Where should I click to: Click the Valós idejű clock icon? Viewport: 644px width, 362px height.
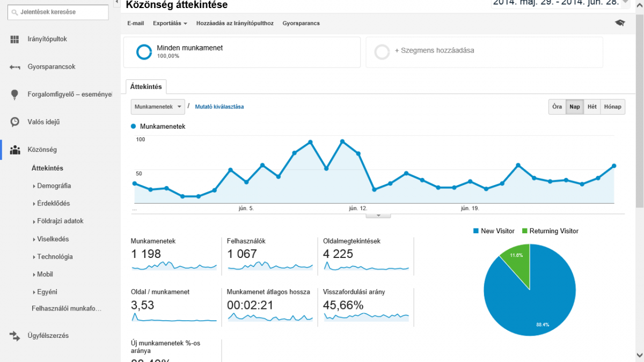(15, 122)
